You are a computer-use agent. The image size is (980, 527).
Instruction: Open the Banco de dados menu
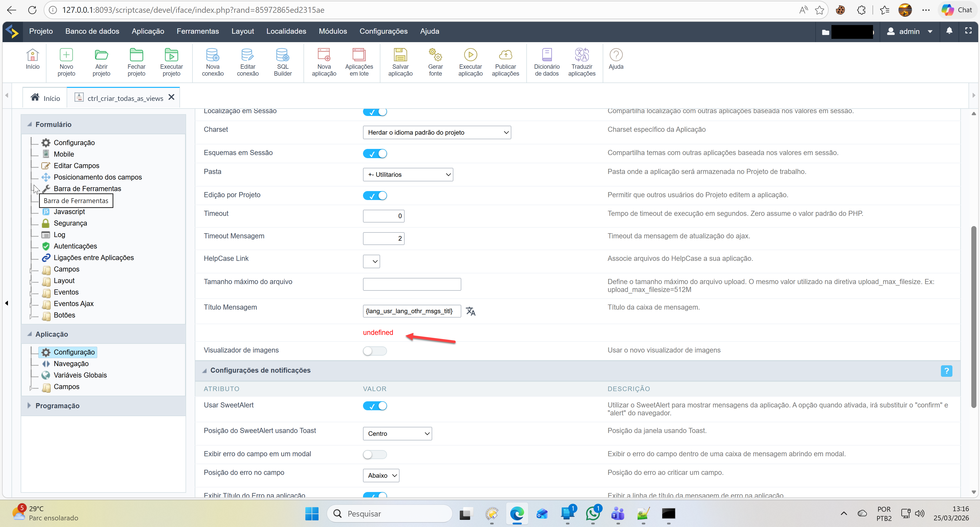tap(92, 31)
